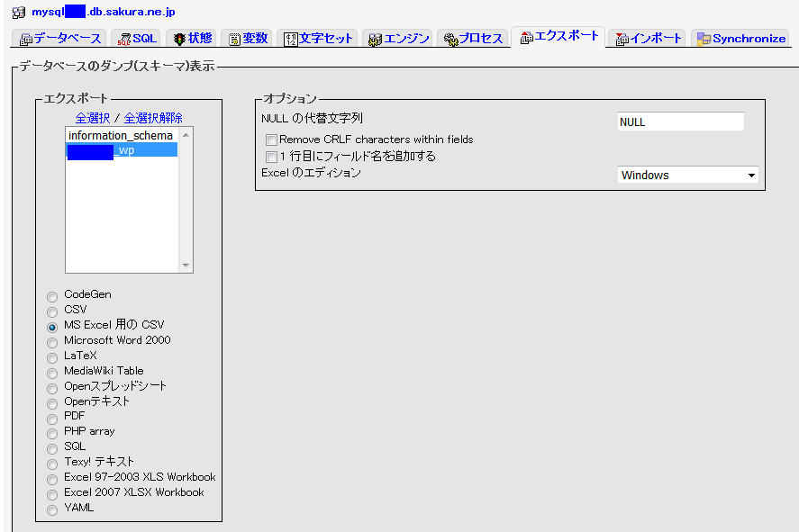Click the export icon on エクスポート tab
The width and height of the screenshot is (799, 532).
pos(526,37)
